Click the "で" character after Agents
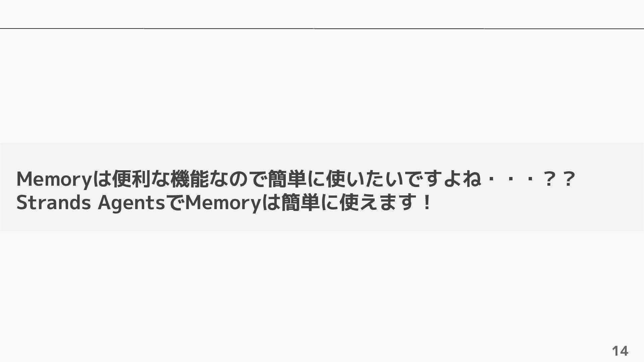The height and width of the screenshot is (362, 644). pyautogui.click(x=175, y=202)
